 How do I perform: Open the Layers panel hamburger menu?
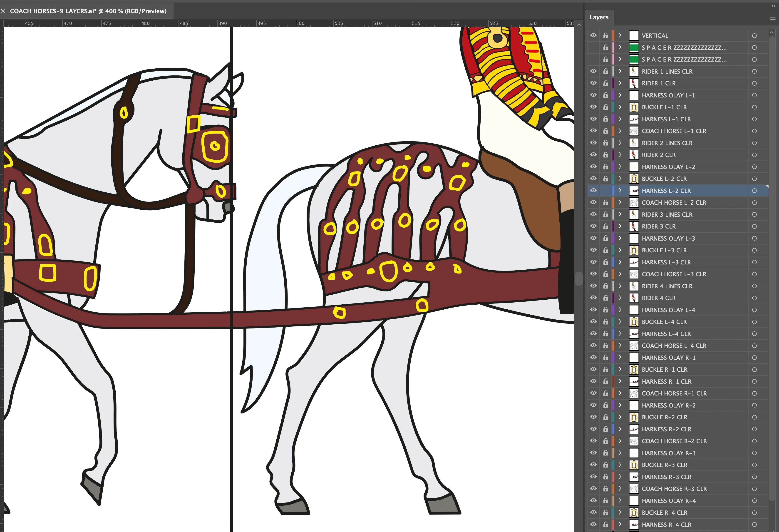pyautogui.click(x=772, y=18)
